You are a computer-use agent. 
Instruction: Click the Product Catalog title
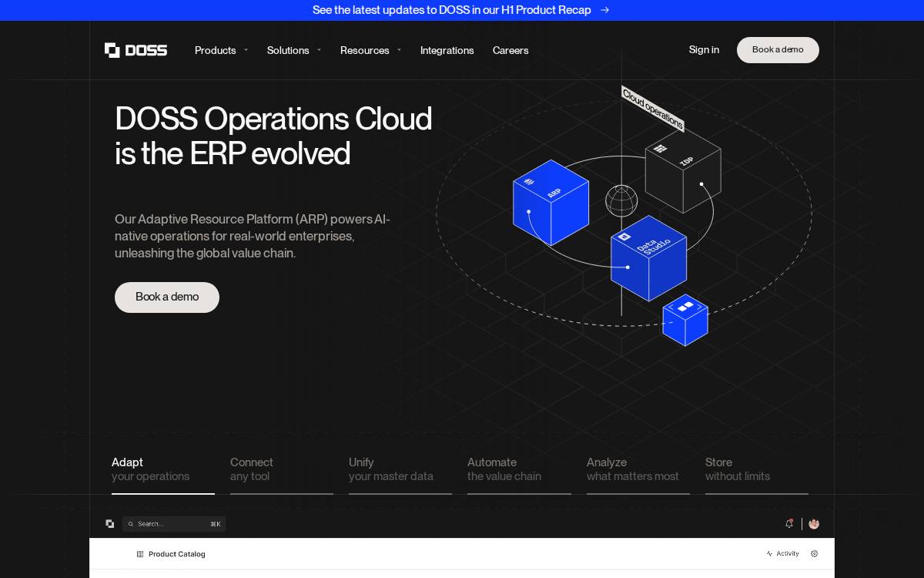[x=177, y=554]
